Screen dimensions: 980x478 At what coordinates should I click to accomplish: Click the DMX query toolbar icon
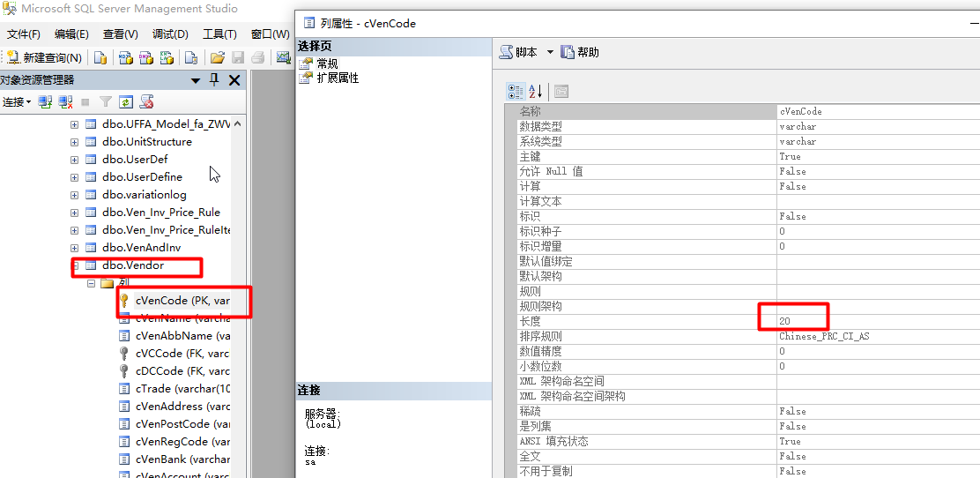click(x=146, y=57)
